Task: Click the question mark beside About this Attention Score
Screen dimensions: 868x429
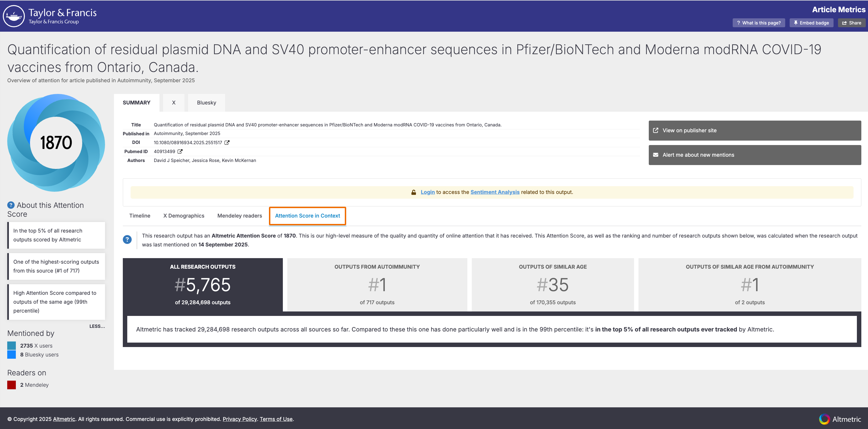Action: [x=11, y=205]
